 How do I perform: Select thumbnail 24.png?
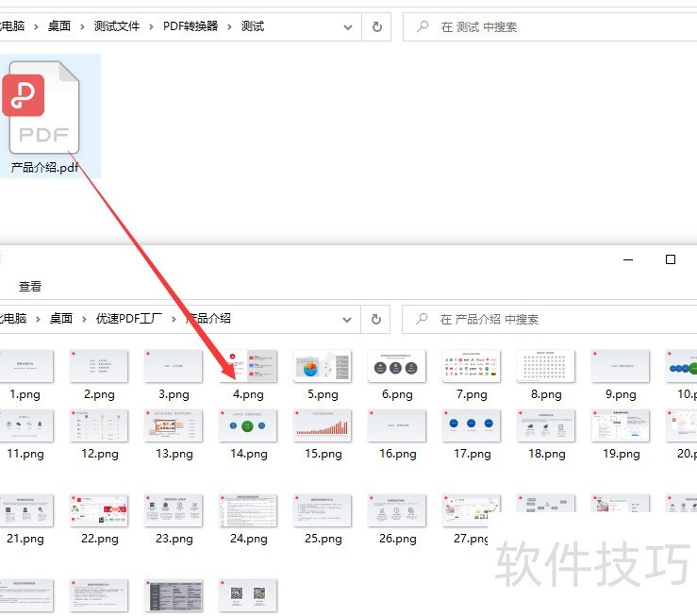(248, 510)
